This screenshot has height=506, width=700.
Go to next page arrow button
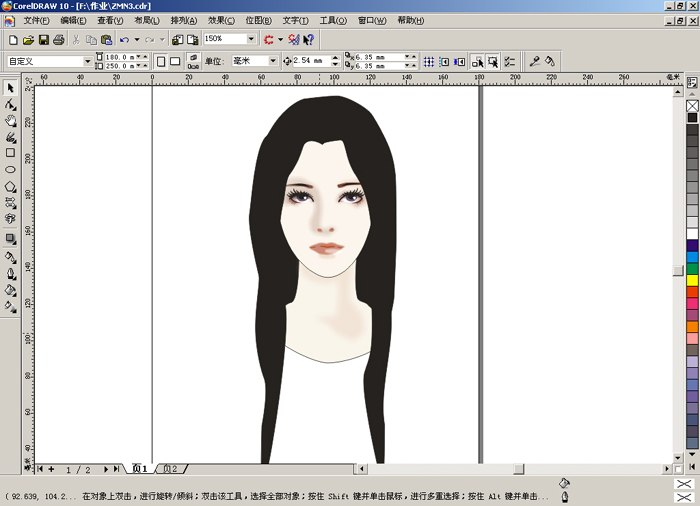click(x=106, y=469)
